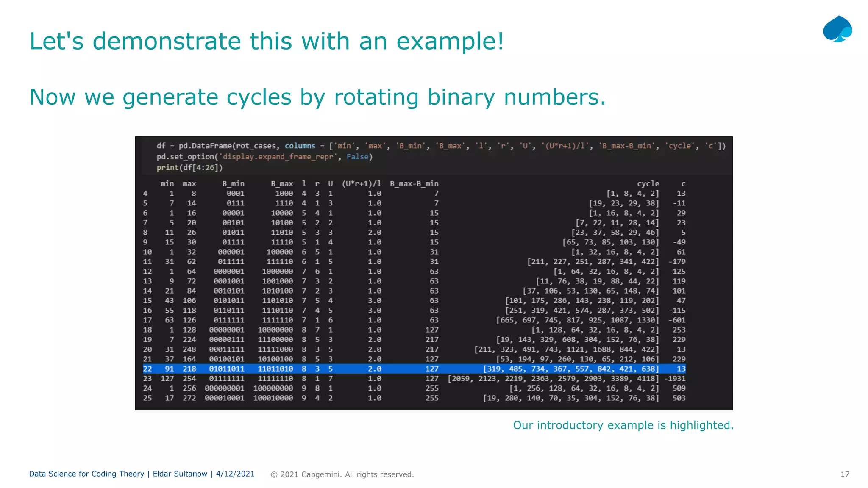Click the slide title 'Let's demonstrate this with an example!'
The image size is (868, 488).
267,42
